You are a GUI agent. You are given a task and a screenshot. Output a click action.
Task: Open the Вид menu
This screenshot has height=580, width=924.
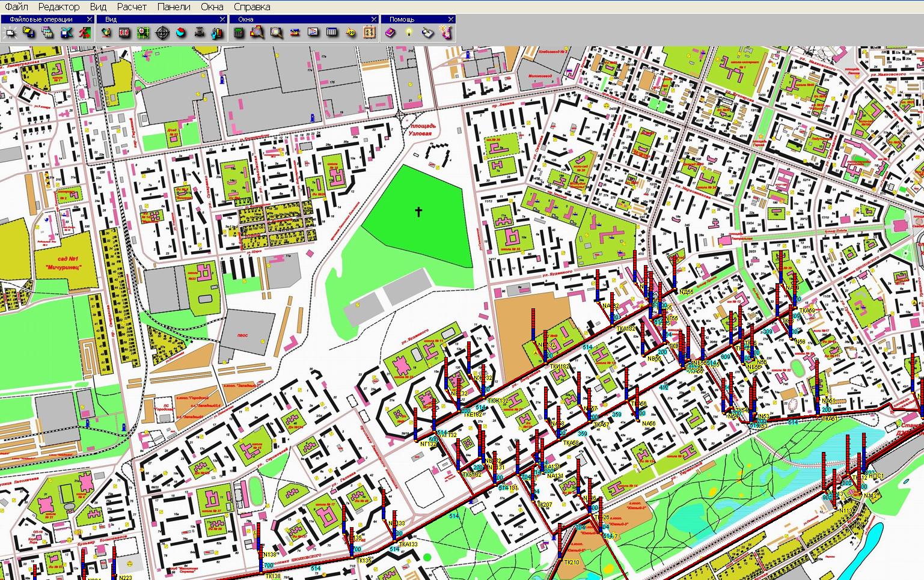pyautogui.click(x=98, y=7)
